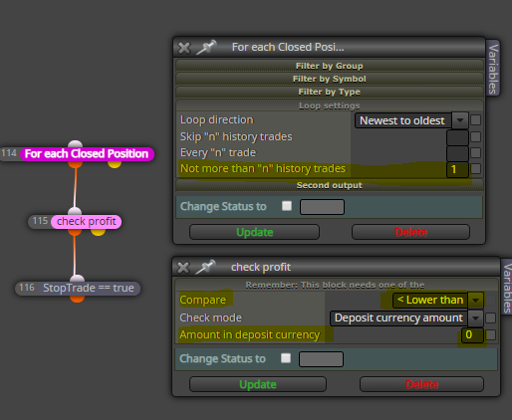The width and height of the screenshot is (512, 420).
Task: Close the For each Closed Posi... panel
Action: pos(184,48)
